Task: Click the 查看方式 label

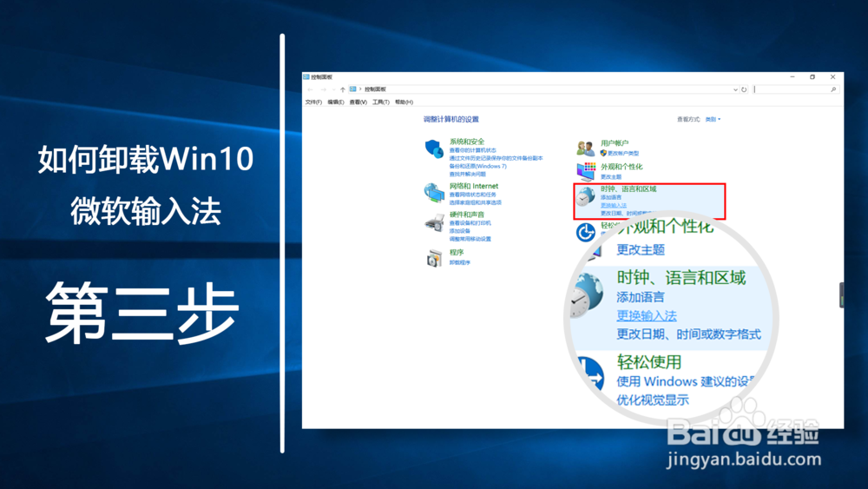Action: click(x=688, y=119)
